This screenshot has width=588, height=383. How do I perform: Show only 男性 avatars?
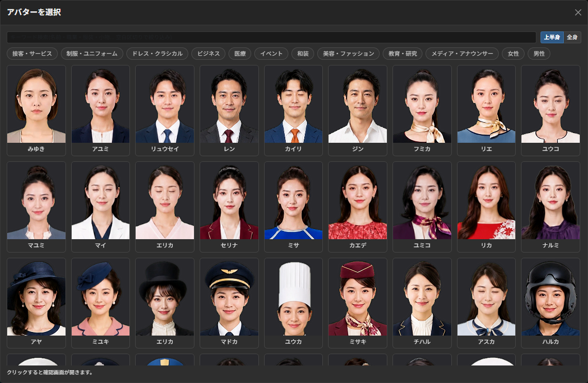pyautogui.click(x=539, y=54)
